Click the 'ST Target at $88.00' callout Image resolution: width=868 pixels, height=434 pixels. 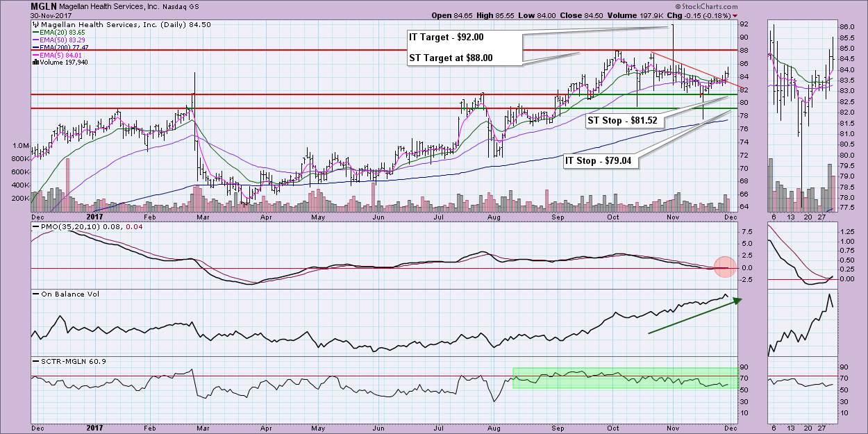coord(452,58)
